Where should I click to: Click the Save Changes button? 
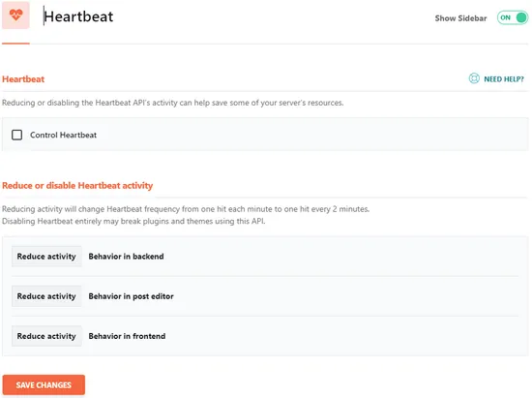[x=44, y=384]
